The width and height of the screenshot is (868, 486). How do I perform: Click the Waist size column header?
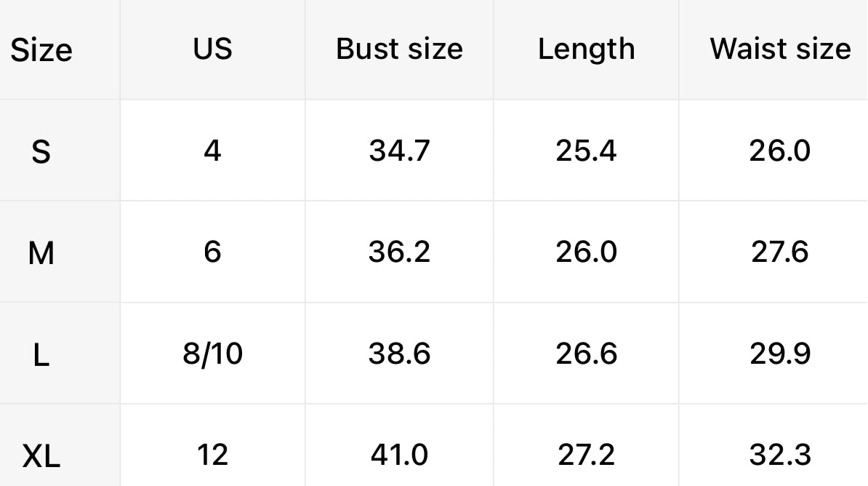point(780,49)
